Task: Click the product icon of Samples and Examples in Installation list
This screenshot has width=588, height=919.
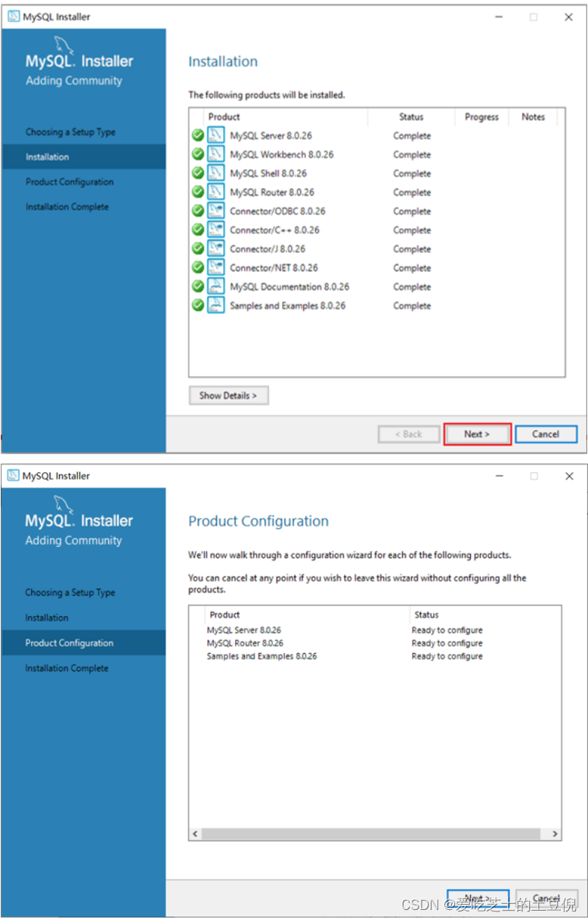Action: [216, 305]
